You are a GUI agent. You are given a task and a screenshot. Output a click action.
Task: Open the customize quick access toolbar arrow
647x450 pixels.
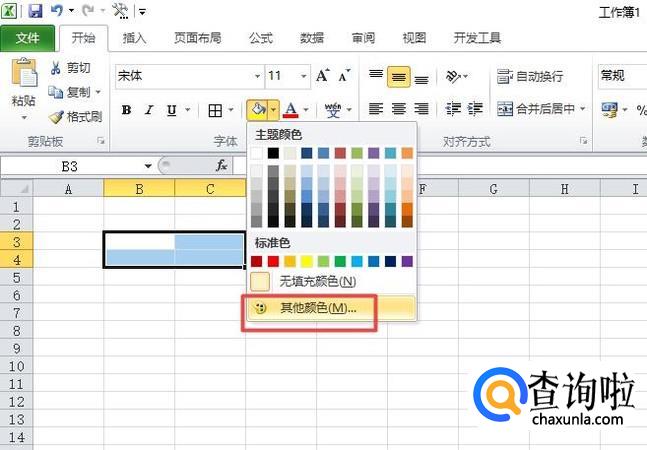click(142, 12)
